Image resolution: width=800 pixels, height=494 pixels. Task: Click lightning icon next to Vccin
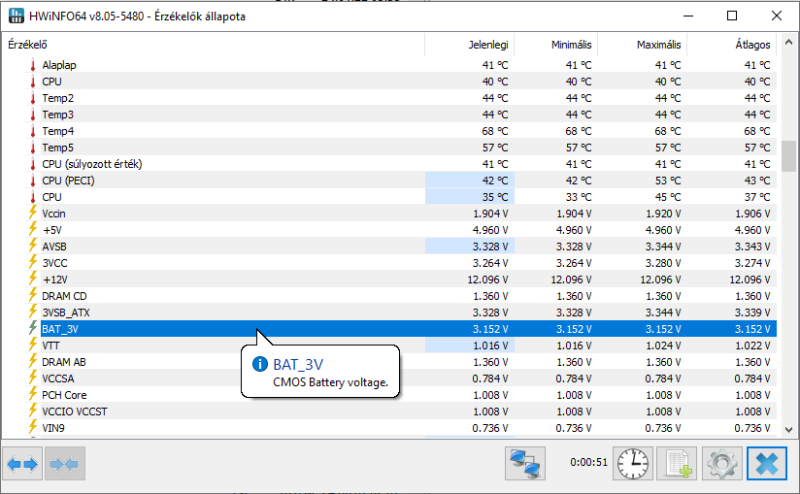[x=33, y=213]
